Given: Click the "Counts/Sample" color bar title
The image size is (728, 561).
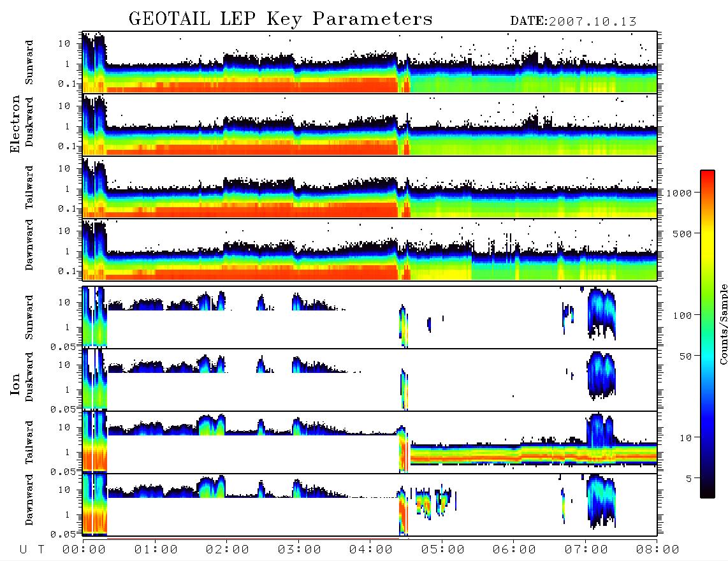Looking at the screenshot, I should tap(723, 324).
